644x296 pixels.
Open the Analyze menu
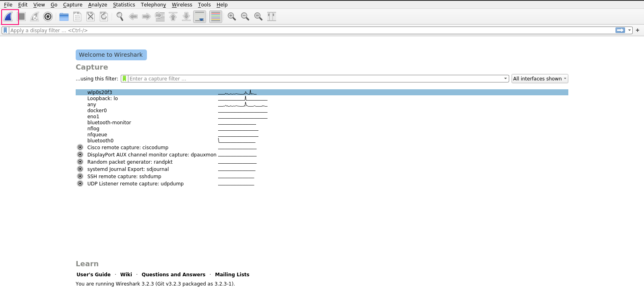click(98, 5)
